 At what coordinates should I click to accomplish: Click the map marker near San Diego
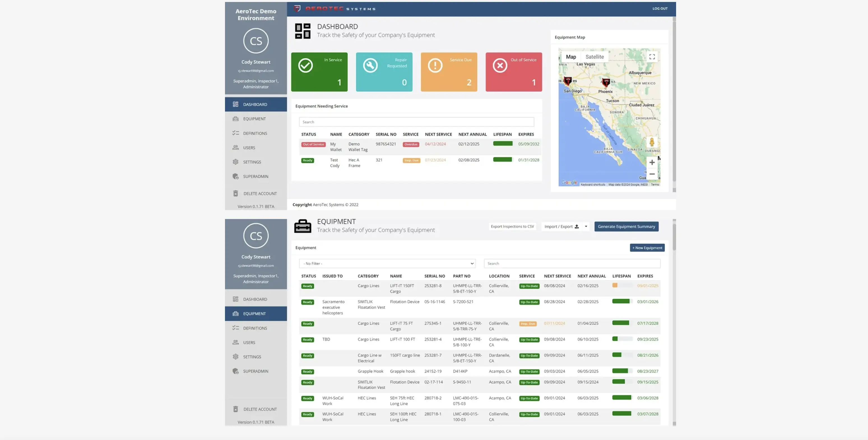(568, 81)
